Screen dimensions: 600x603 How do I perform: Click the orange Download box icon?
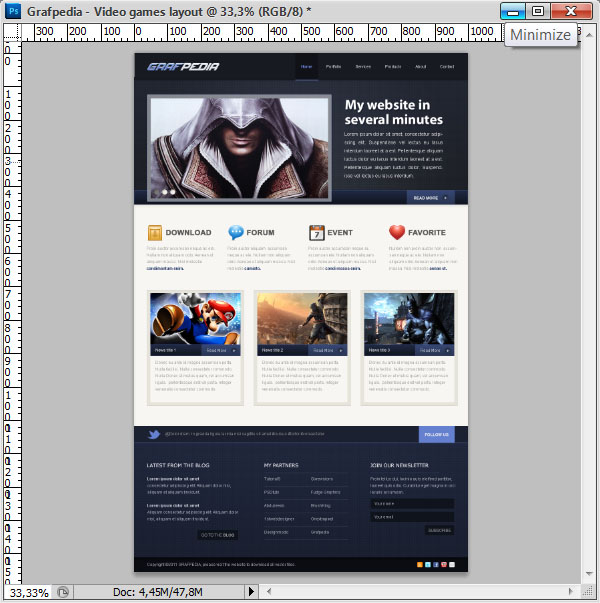click(155, 233)
